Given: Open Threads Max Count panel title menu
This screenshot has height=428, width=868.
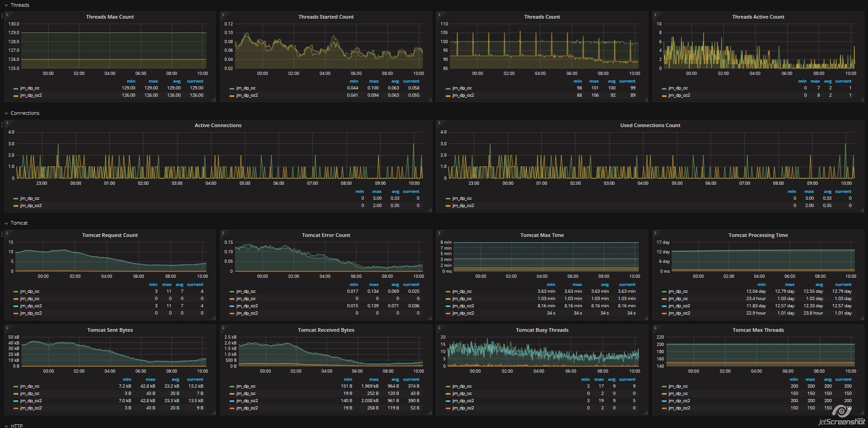Looking at the screenshot, I should click(110, 17).
